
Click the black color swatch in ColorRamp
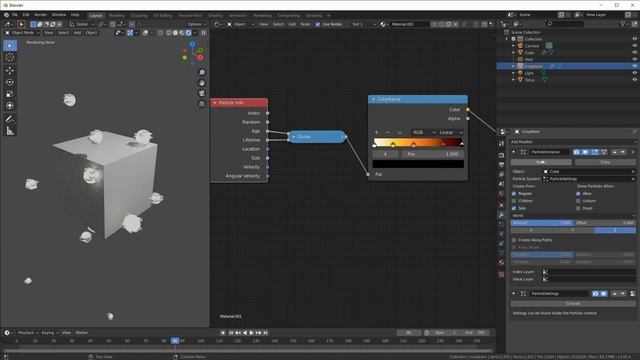pyautogui.click(x=418, y=164)
